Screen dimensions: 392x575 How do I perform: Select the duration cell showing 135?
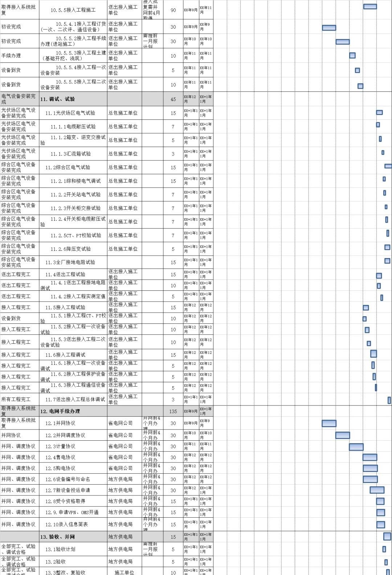click(173, 411)
